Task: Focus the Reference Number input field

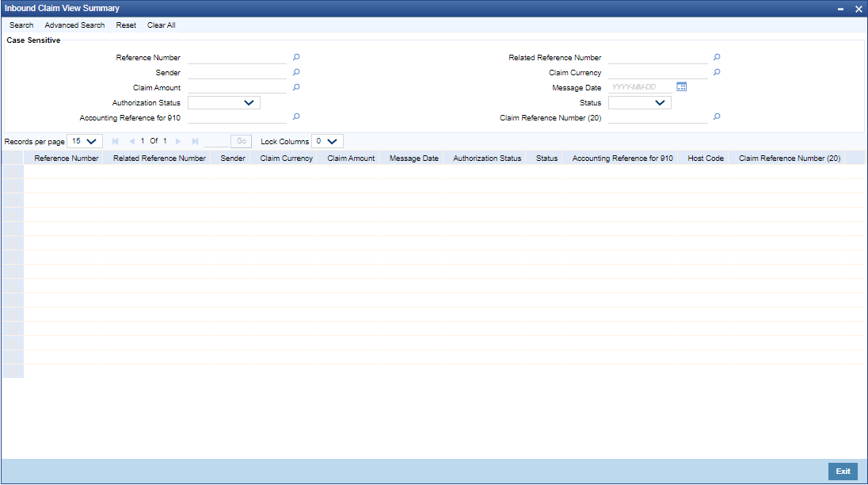Action: 237,57
